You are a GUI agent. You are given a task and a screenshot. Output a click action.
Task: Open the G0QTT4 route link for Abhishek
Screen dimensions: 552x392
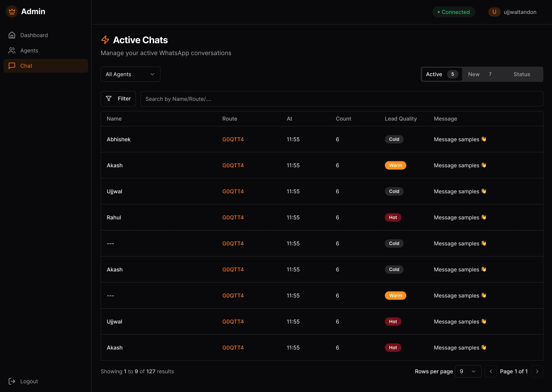tap(233, 139)
